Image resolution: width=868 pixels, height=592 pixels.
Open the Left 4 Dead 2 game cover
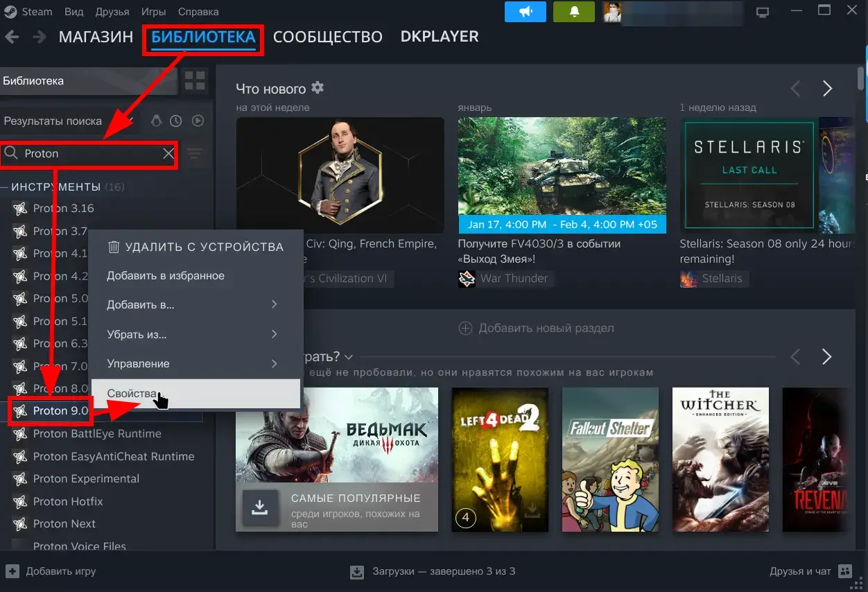[500, 460]
